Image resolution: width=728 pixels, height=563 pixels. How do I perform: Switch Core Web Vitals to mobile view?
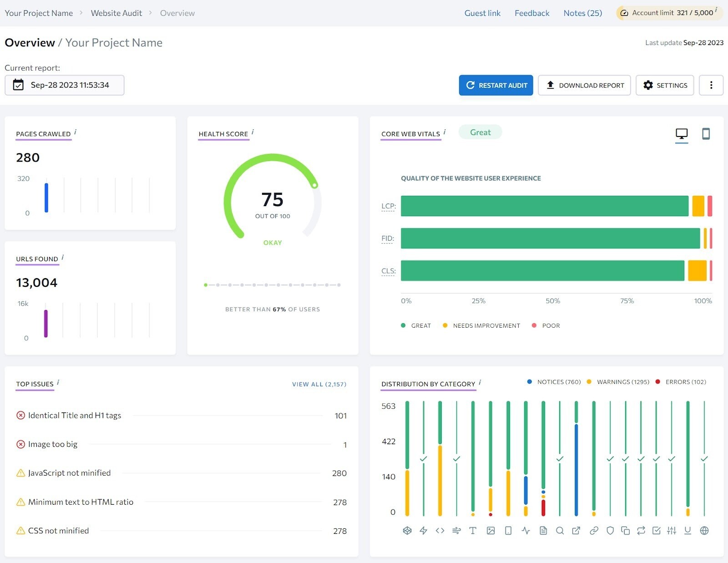[706, 134]
